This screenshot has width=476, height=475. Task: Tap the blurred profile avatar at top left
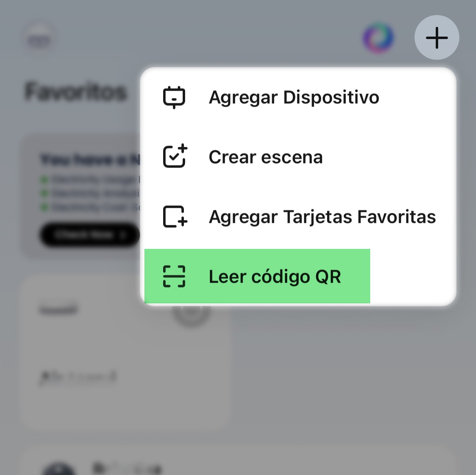pos(39,39)
